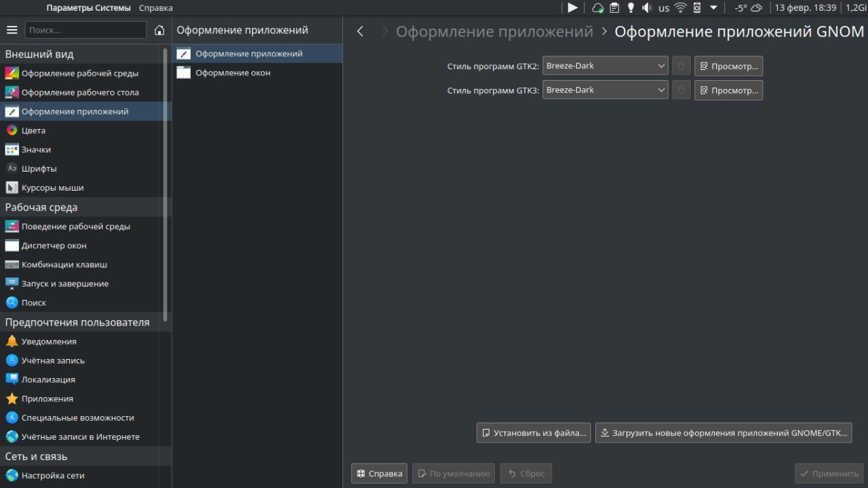Click the back arrow in header
868x488 pixels.
click(360, 31)
